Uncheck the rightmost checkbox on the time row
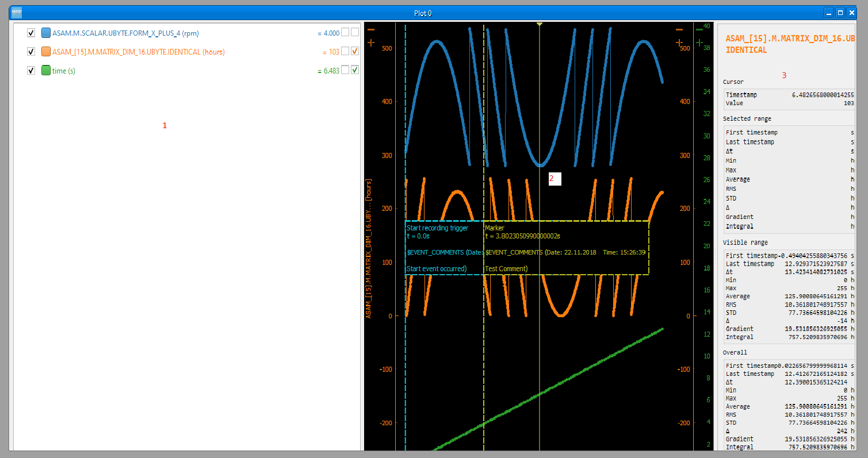The image size is (868, 458). pyautogui.click(x=355, y=70)
